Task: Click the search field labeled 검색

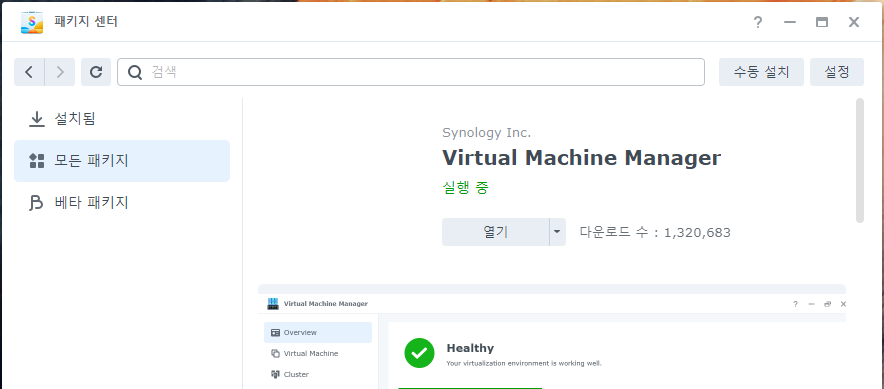Action: click(411, 72)
